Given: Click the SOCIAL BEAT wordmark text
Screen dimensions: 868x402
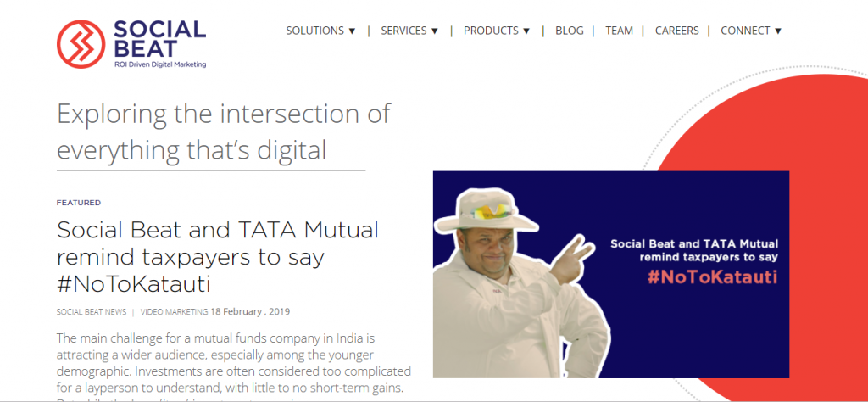Looking at the screenshot, I should click(x=159, y=40).
